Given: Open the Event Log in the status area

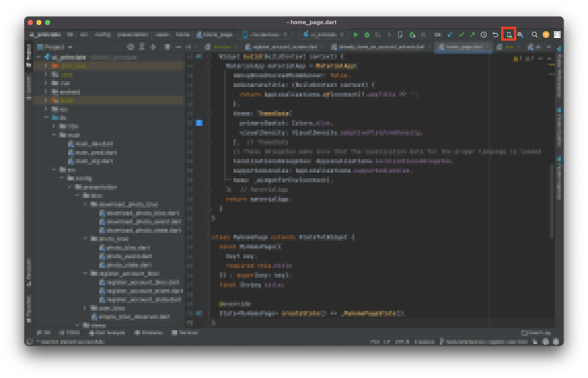Looking at the screenshot, I should pyautogui.click(x=536, y=332).
